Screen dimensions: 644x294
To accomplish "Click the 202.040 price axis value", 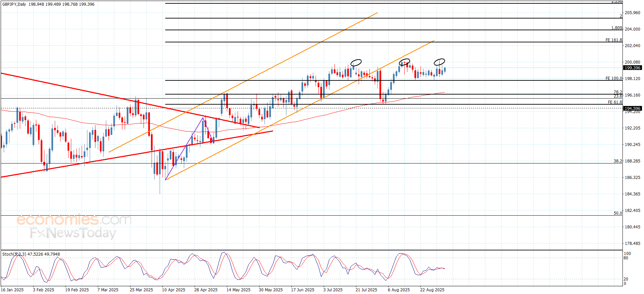I will pos(632,46).
